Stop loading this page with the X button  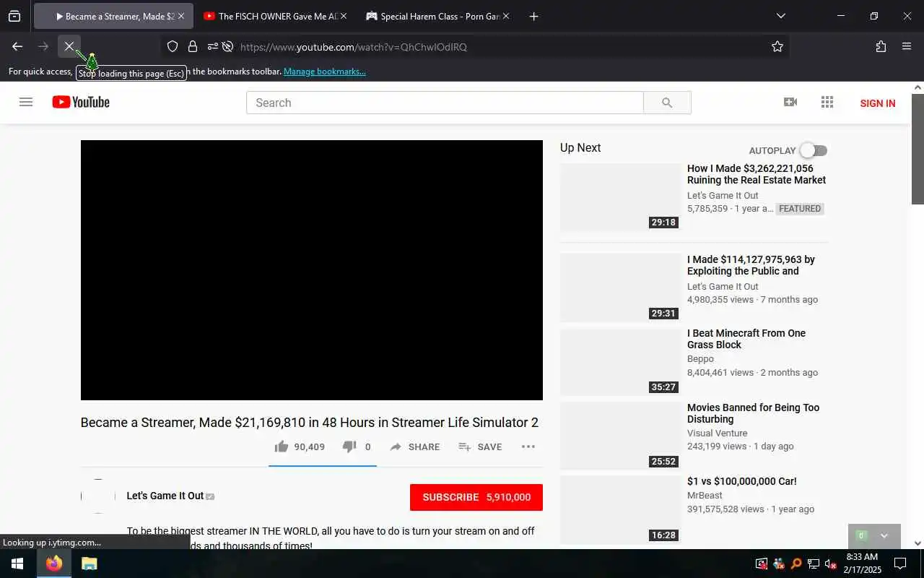coord(69,46)
